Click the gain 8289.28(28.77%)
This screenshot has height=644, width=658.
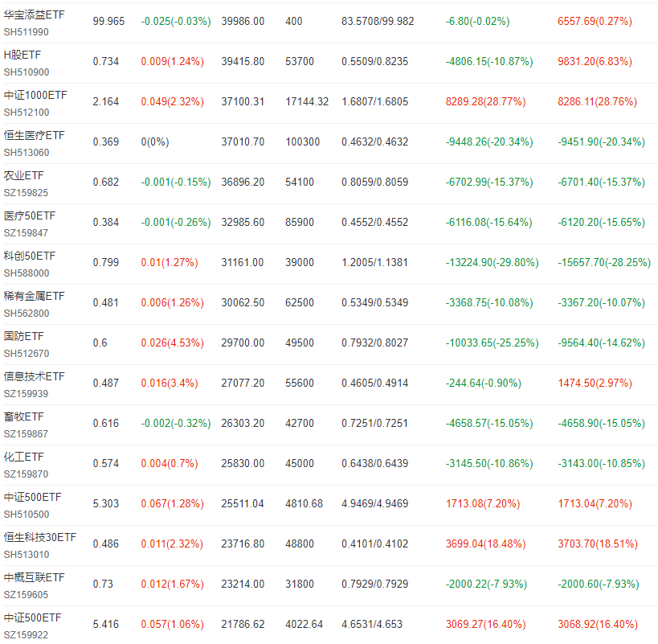(485, 101)
